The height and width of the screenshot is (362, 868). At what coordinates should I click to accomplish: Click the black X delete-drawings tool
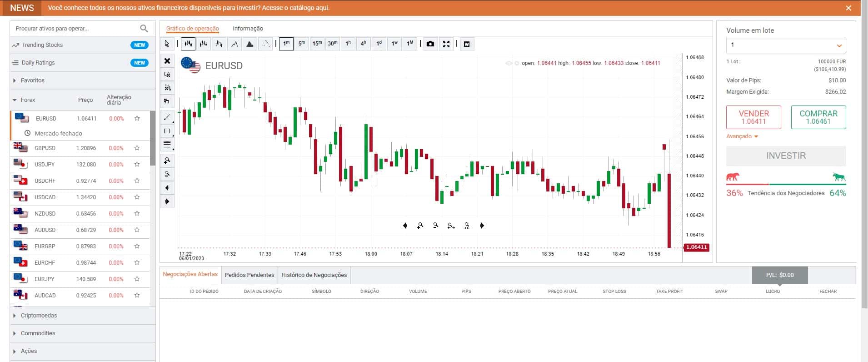click(x=167, y=61)
